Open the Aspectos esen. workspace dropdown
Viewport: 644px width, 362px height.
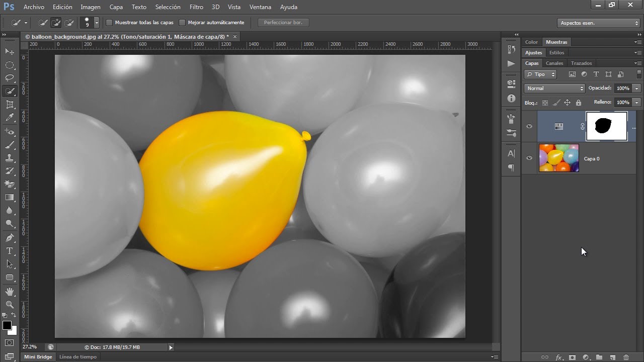pos(599,23)
